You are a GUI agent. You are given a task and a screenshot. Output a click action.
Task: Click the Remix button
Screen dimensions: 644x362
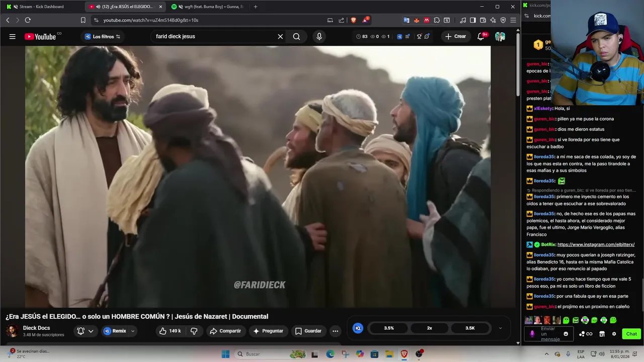tap(115, 331)
